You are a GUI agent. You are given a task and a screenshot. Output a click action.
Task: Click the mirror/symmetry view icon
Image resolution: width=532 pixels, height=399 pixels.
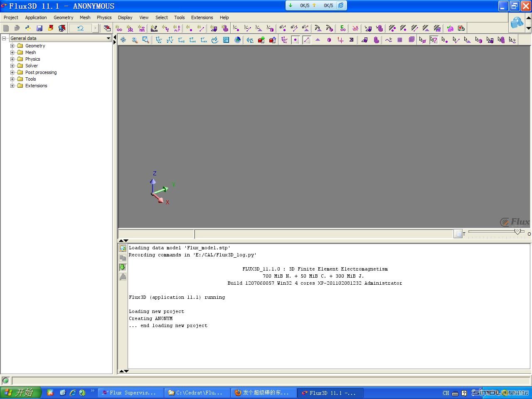pos(250,40)
